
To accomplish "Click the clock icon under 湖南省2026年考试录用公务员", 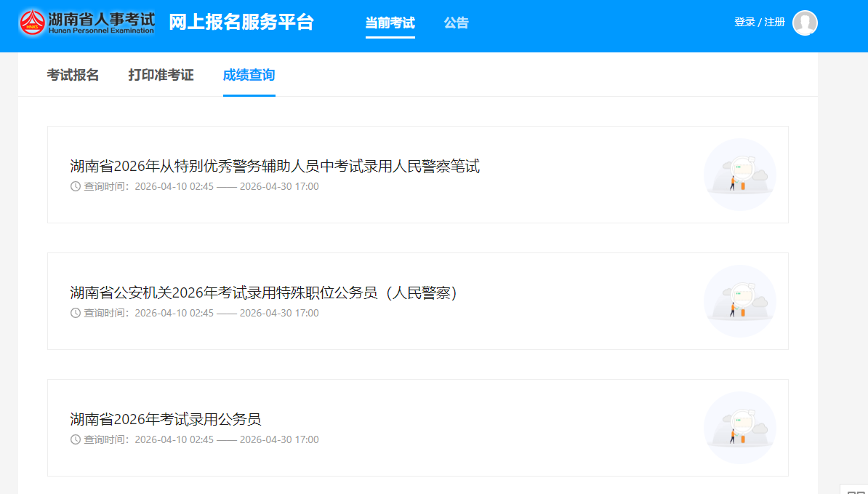I will pyautogui.click(x=76, y=439).
